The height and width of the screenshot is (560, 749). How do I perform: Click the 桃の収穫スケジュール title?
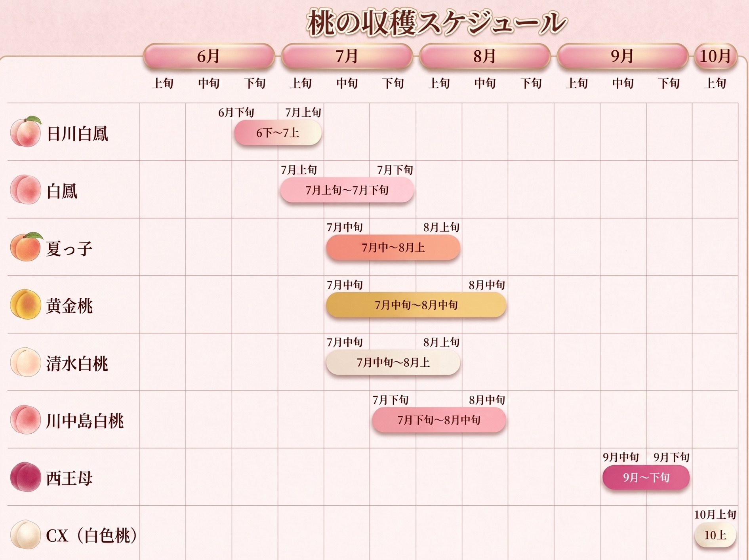point(436,23)
